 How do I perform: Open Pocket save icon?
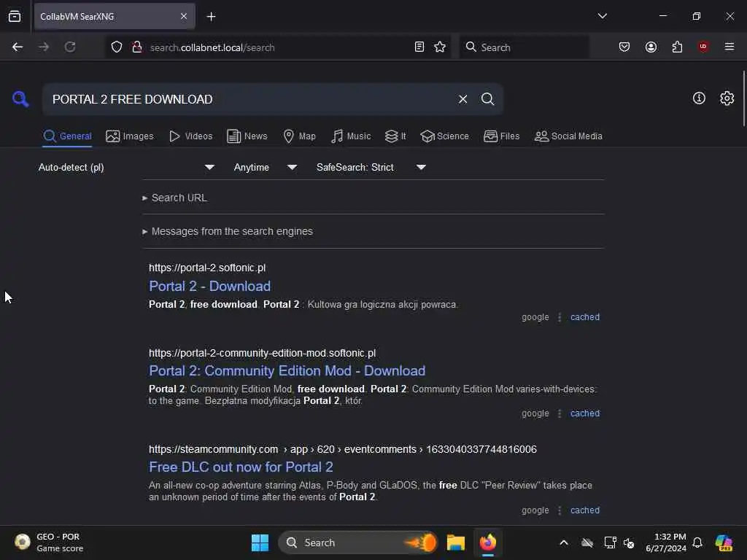coord(624,47)
